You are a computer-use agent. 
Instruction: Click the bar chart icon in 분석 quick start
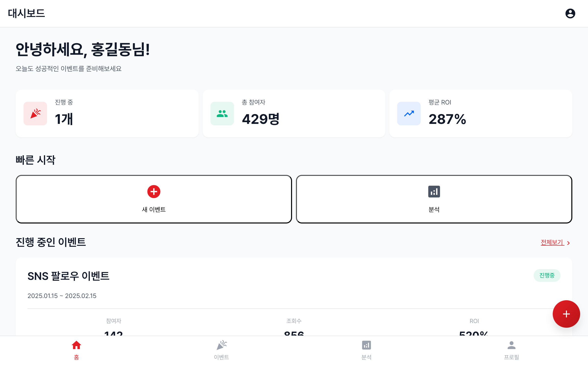[434, 192]
